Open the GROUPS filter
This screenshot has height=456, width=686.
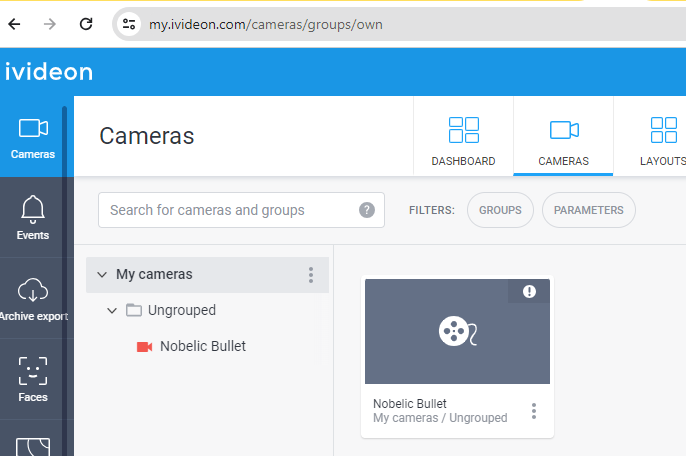[x=500, y=210]
